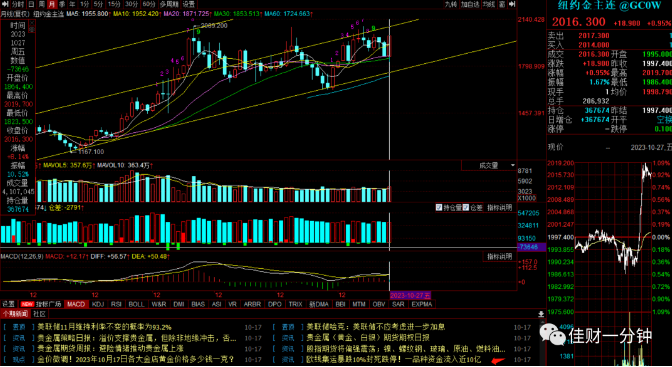Click the 纽约金主连 @GC0W title
Image resolution: width=672 pixels, height=367 pixels.
click(609, 6)
